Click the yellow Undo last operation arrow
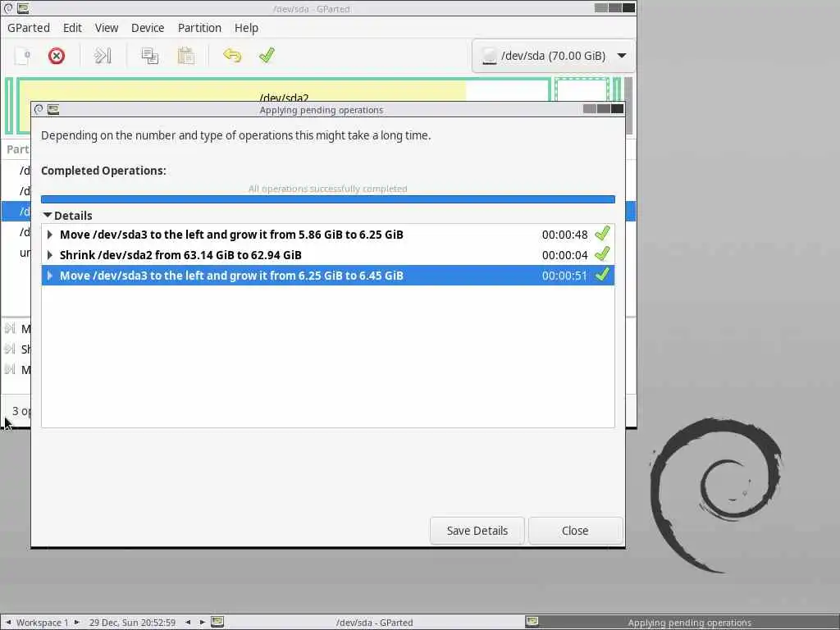 232,55
